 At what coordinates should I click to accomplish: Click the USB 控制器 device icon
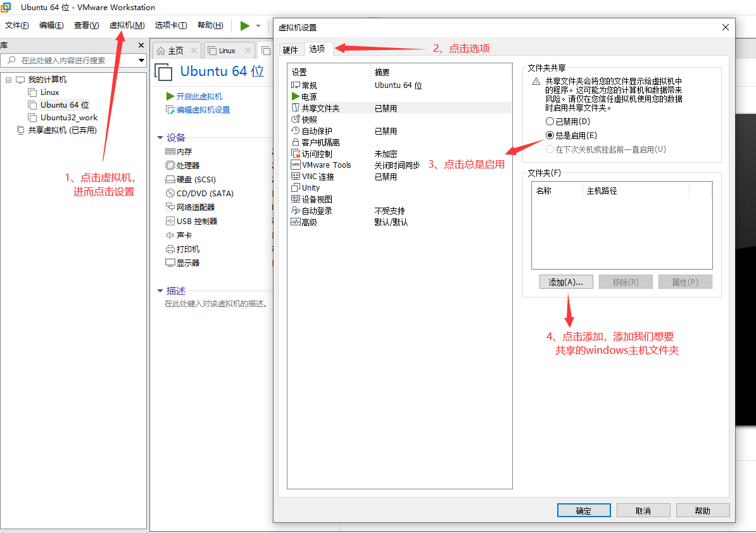[170, 221]
